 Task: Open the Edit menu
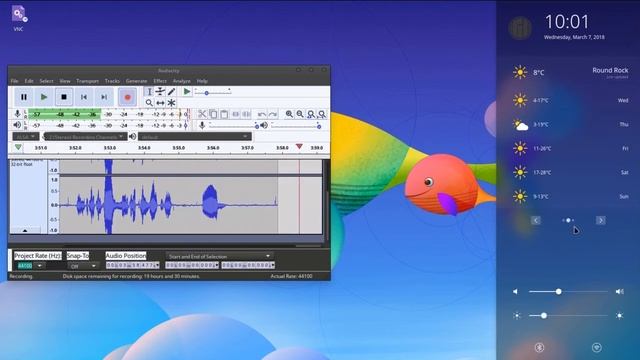(29, 81)
